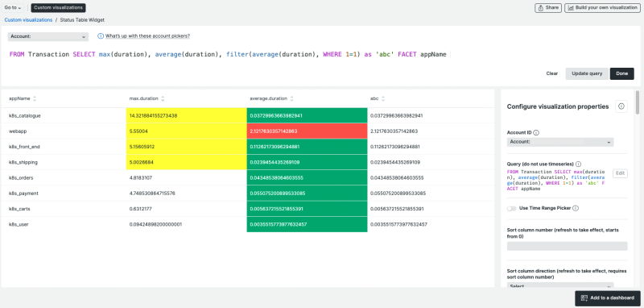This screenshot has height=308, width=644.
Task: Click the Sort column number input field
Action: coord(568,246)
